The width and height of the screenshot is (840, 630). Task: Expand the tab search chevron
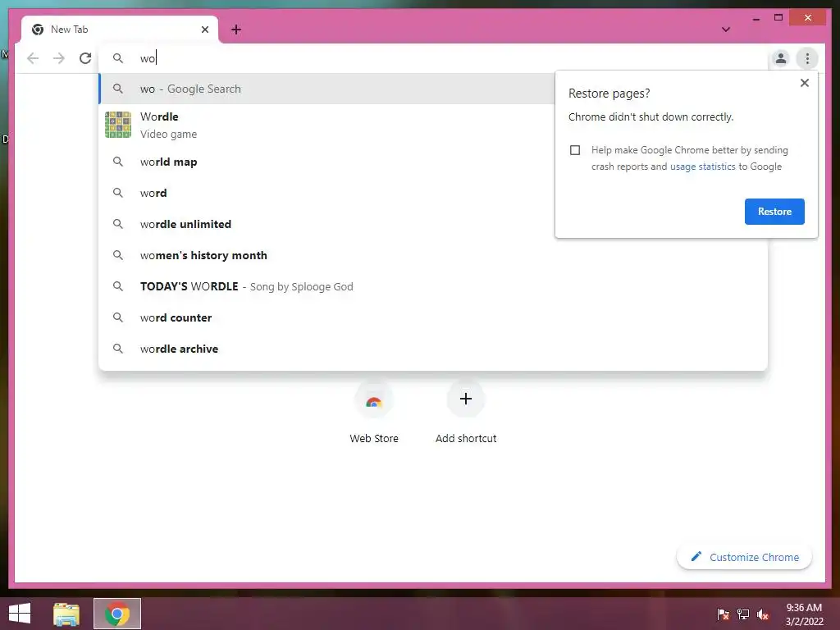pyautogui.click(x=726, y=30)
